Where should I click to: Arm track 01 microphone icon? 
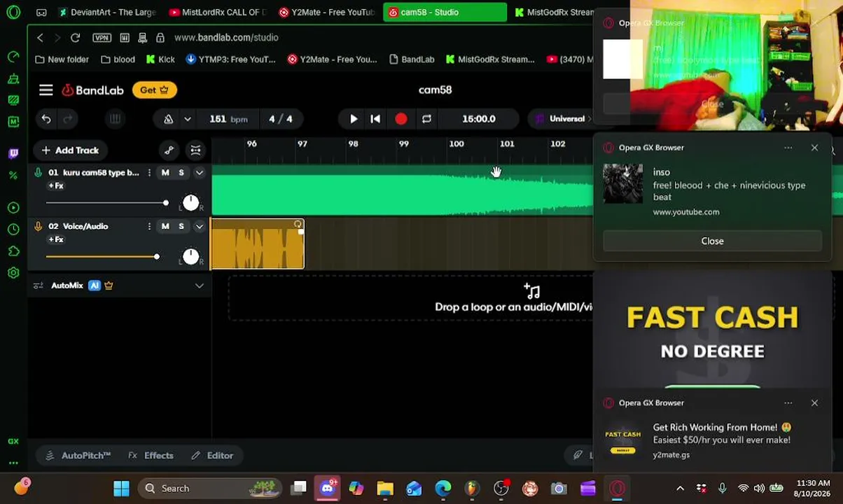pyautogui.click(x=38, y=172)
